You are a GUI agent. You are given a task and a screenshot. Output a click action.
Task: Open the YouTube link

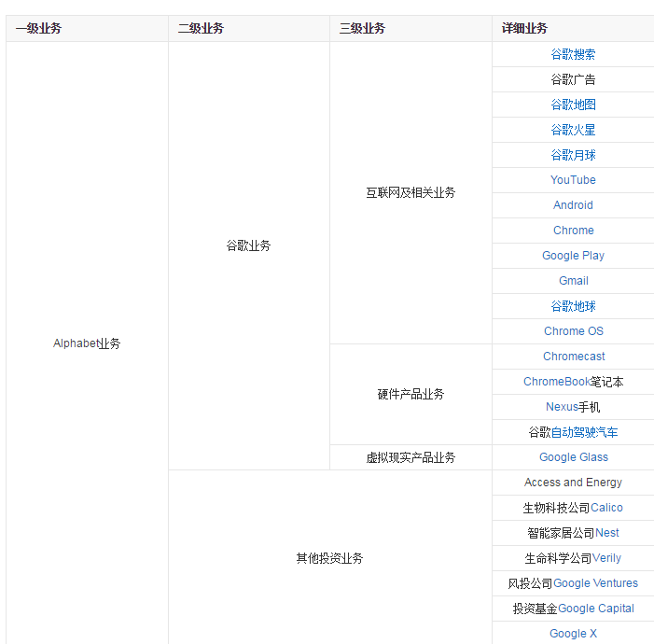[x=573, y=180]
